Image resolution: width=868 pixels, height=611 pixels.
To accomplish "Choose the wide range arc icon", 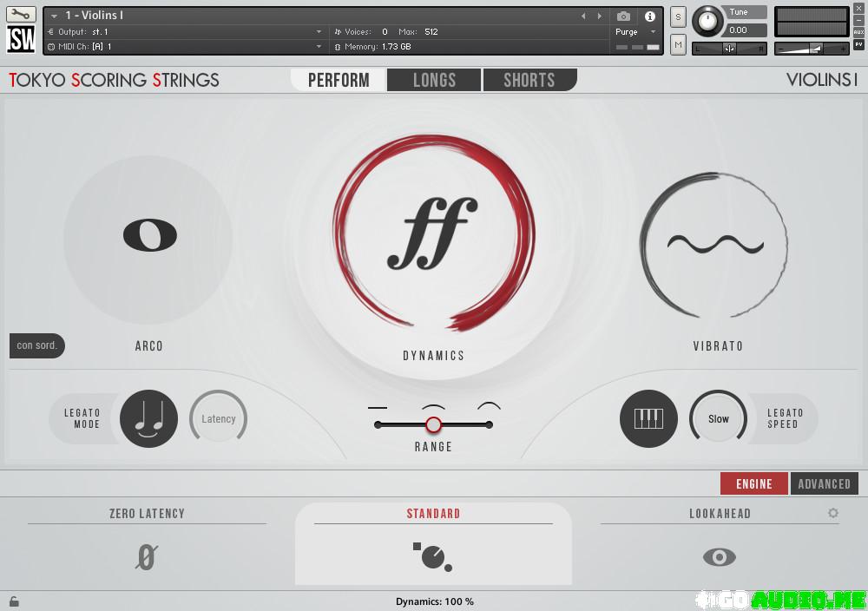I will 490,406.
